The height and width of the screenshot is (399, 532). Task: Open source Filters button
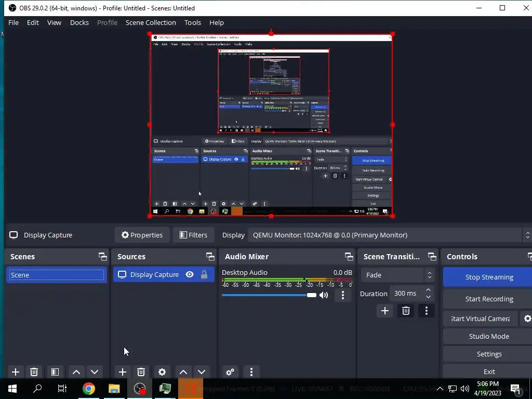click(193, 235)
